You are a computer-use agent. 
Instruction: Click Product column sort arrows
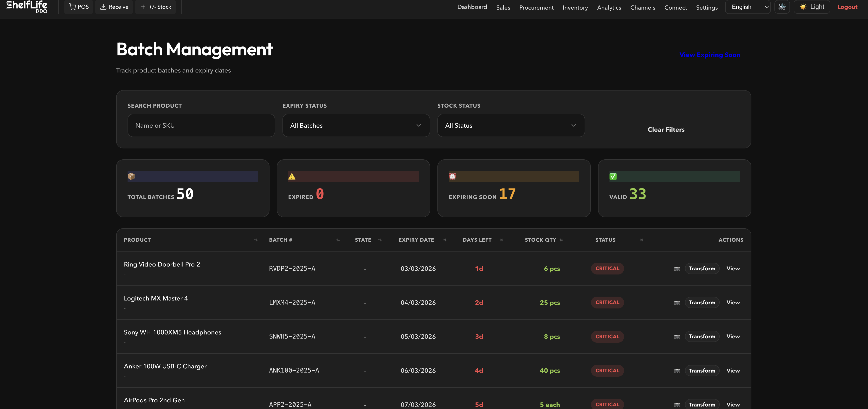(x=256, y=240)
